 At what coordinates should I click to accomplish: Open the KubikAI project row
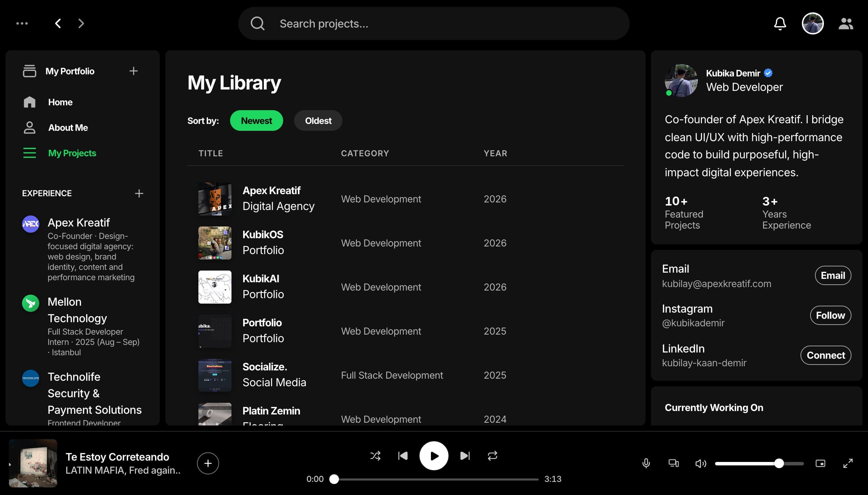[405, 287]
